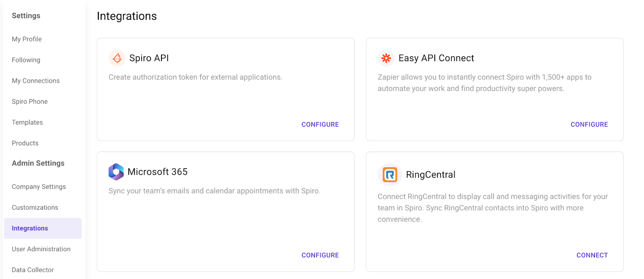
Task: Click the Spiro API flame icon
Action: tap(117, 58)
